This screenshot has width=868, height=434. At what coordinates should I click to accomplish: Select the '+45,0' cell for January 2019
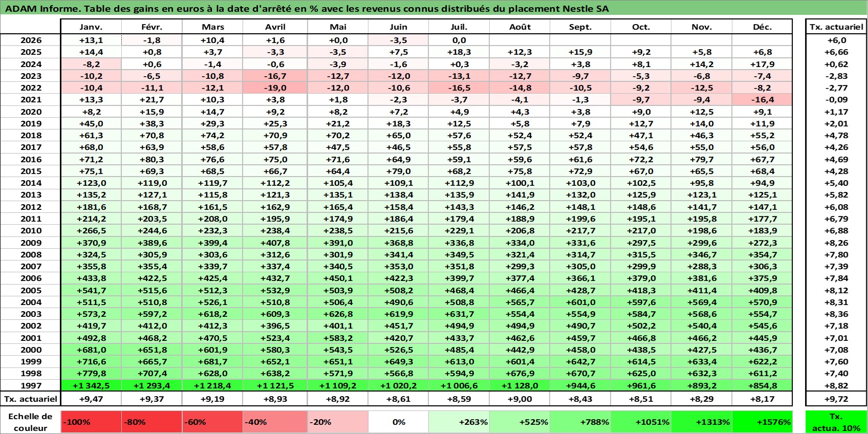coord(91,123)
